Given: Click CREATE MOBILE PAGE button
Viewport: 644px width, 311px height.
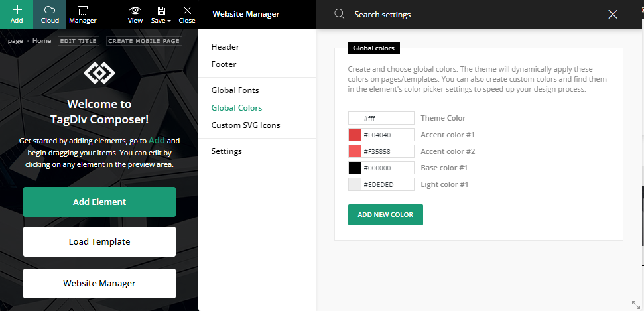Looking at the screenshot, I should [144, 41].
